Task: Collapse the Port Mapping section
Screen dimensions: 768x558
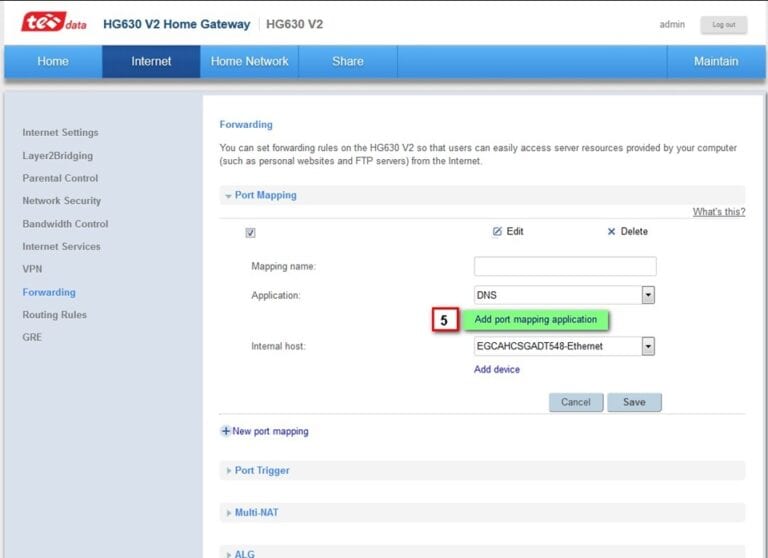Action: pos(265,195)
